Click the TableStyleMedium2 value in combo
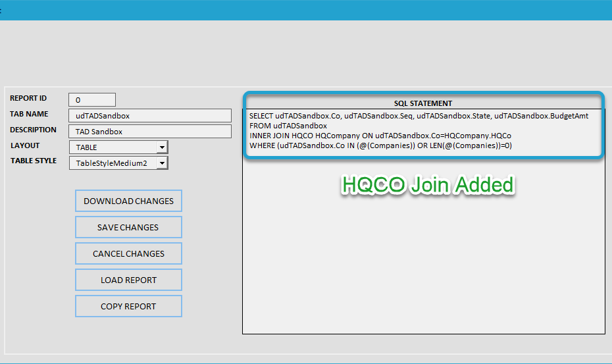Viewport: 612px width, 364px height. point(112,163)
